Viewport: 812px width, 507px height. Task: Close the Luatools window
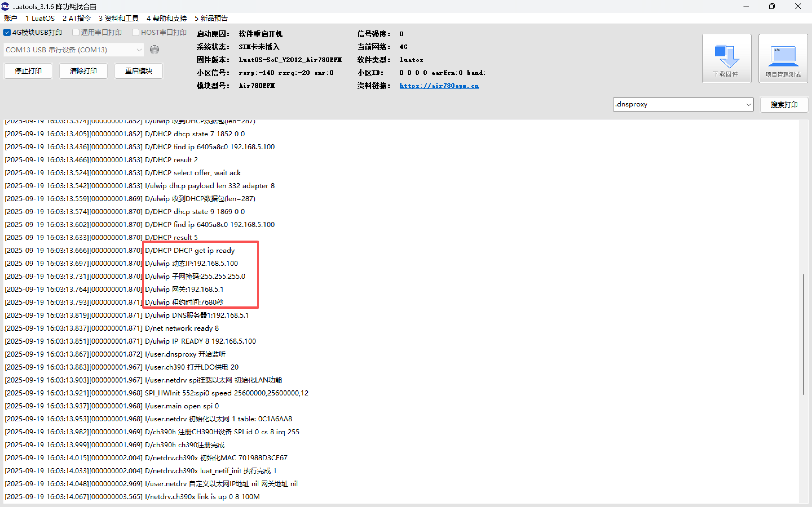(798, 6)
